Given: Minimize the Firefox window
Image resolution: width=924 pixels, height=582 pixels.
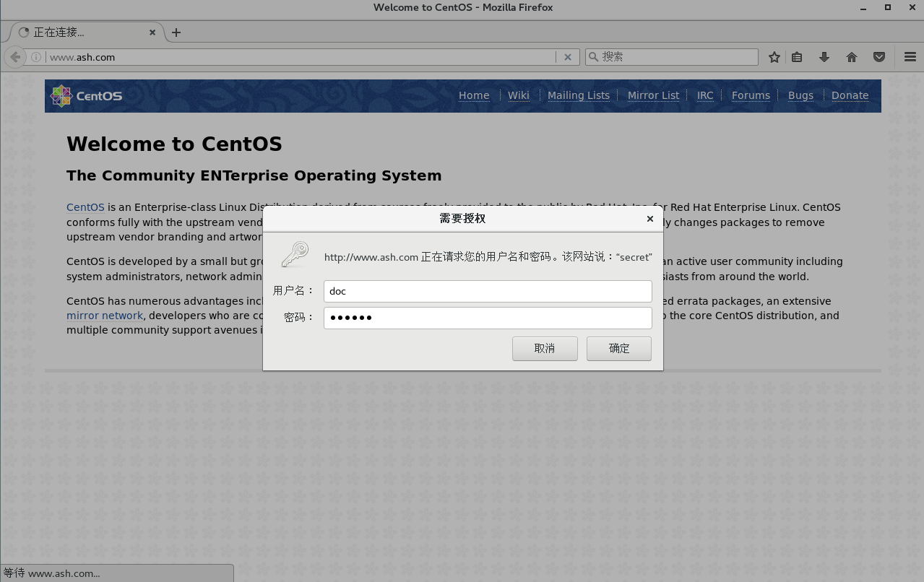Looking at the screenshot, I should point(864,7).
